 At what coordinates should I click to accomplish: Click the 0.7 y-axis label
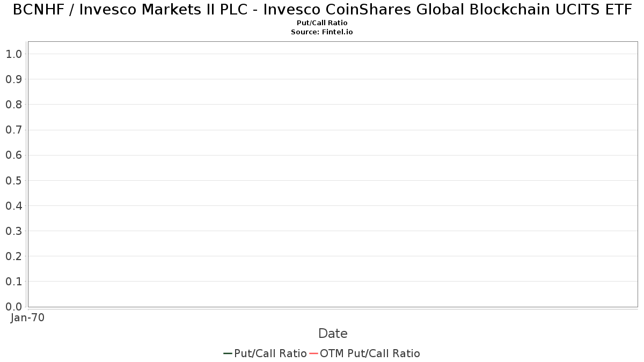pyautogui.click(x=13, y=130)
